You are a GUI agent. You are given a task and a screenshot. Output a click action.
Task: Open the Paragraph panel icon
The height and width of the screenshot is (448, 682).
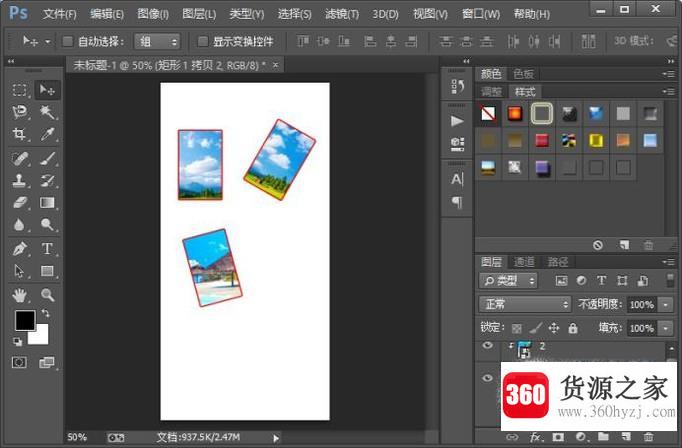(x=457, y=202)
